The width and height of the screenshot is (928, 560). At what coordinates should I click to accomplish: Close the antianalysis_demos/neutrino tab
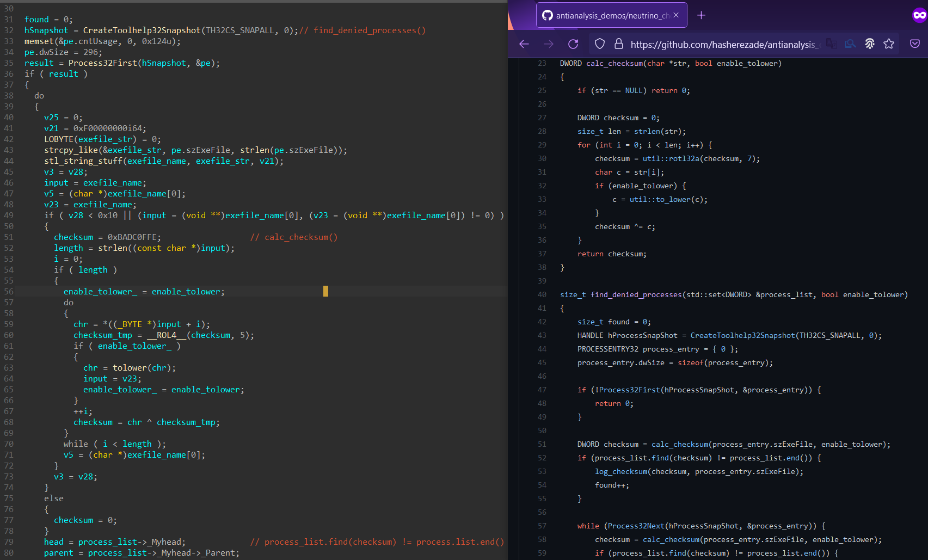pos(675,15)
